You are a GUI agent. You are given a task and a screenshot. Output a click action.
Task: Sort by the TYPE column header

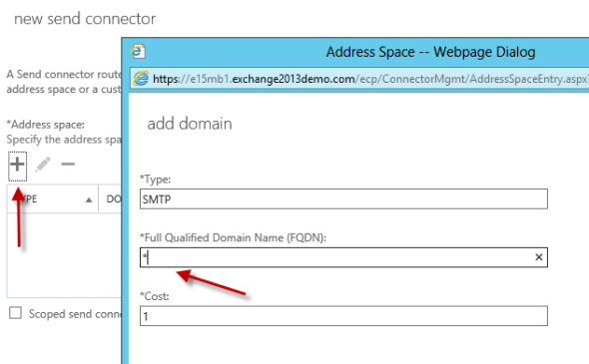click(x=53, y=198)
